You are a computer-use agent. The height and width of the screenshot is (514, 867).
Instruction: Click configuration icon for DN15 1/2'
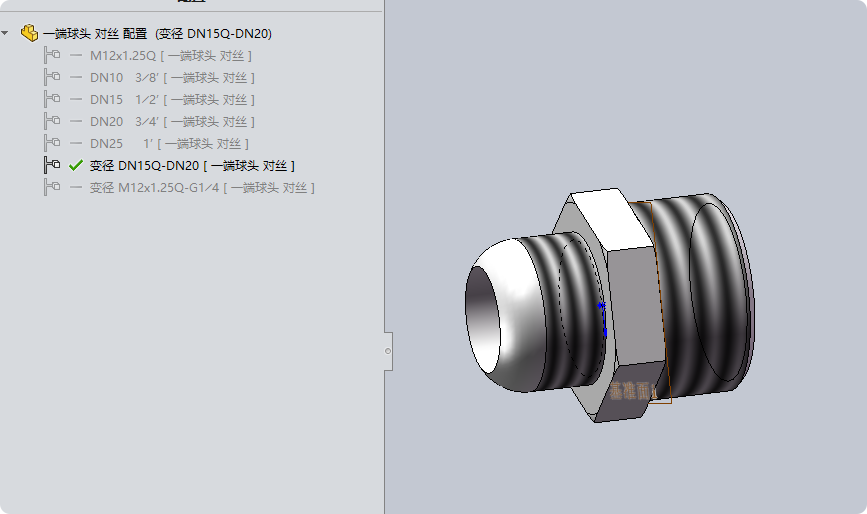(53, 99)
